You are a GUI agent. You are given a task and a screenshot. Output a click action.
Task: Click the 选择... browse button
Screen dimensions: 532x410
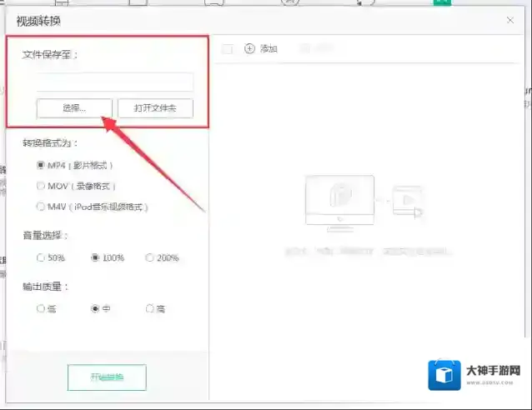74,108
